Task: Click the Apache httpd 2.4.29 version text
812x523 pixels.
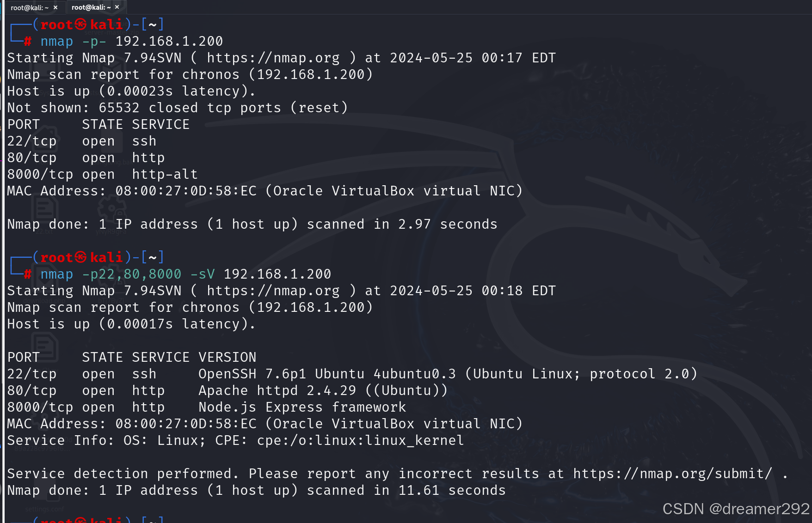Action: pyautogui.click(x=277, y=391)
